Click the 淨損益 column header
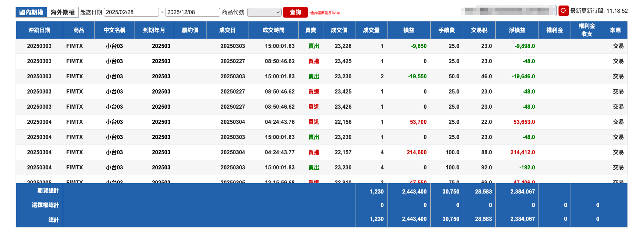 pyautogui.click(x=517, y=30)
